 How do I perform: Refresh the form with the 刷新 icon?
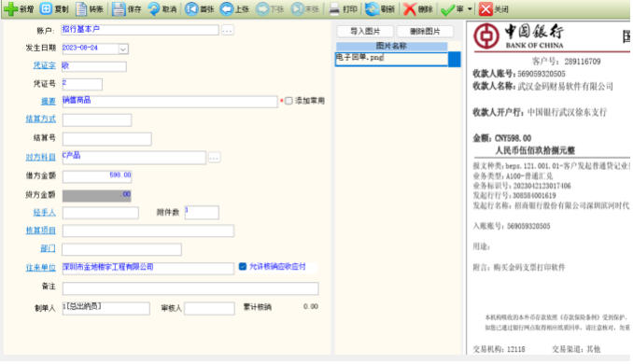pos(372,9)
